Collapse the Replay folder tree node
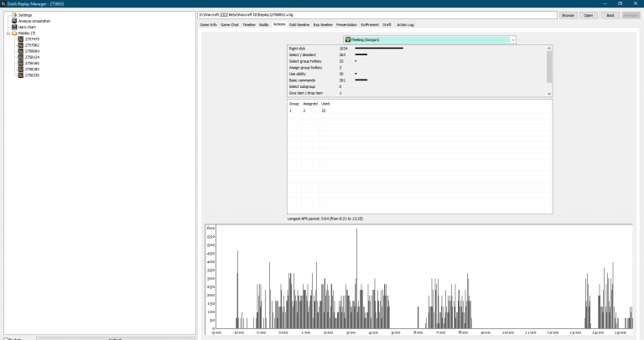The height and width of the screenshot is (340, 644). tap(7, 33)
